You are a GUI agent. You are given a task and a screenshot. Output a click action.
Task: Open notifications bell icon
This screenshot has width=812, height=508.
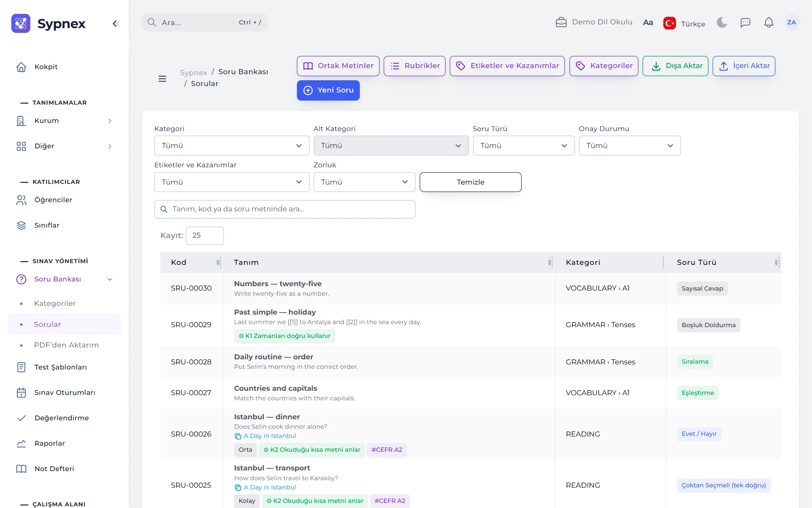point(769,23)
